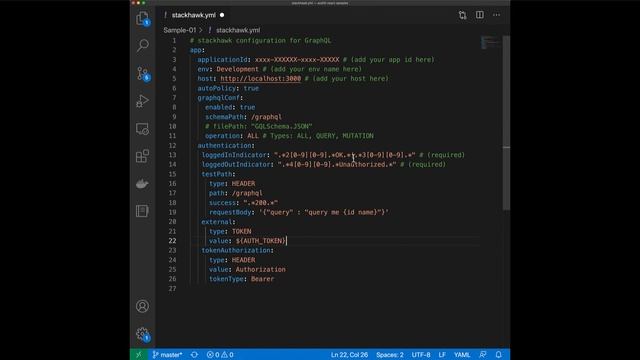The image size is (640, 360).
Task: Click the master branch in status bar
Action: pyautogui.click(x=167, y=355)
